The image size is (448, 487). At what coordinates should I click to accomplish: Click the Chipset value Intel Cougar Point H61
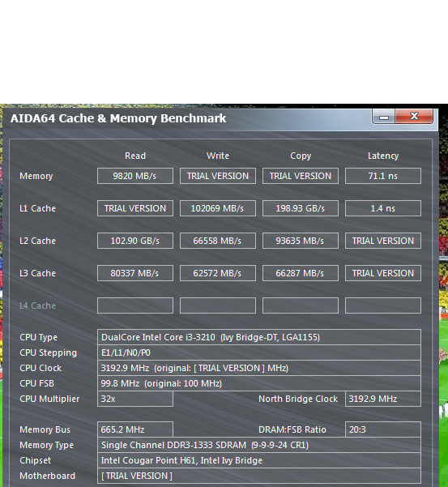click(x=259, y=460)
